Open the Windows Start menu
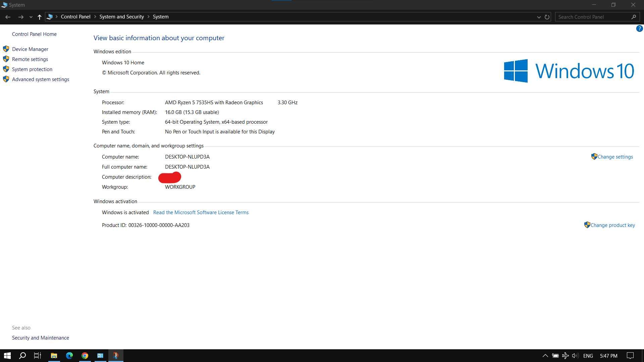 click(7, 356)
